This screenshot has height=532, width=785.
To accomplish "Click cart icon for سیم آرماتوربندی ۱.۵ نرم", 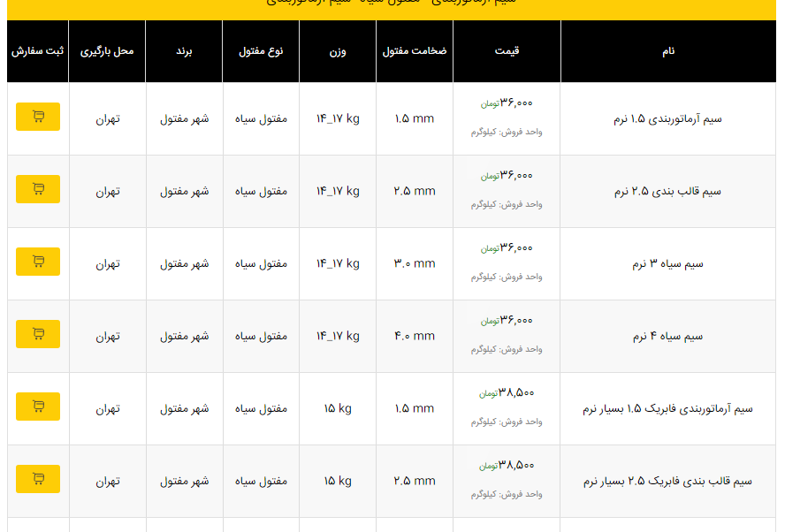I will pos(38,117).
